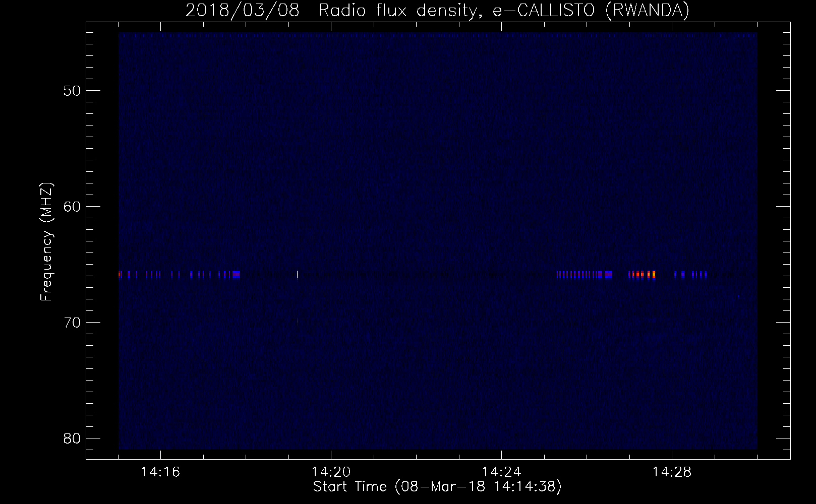Click the plot title mentioning e-CALLISTO (RWANDA)

pyautogui.click(x=437, y=10)
